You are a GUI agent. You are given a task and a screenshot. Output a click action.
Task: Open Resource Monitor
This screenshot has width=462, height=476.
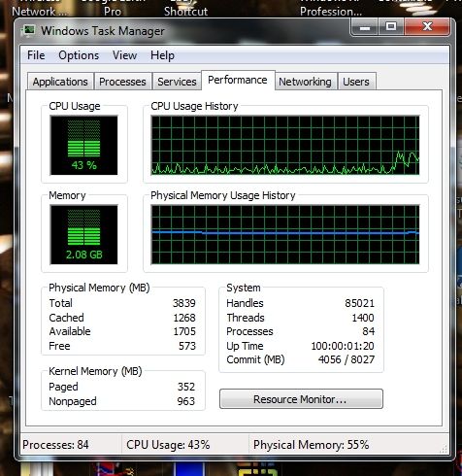tap(301, 399)
